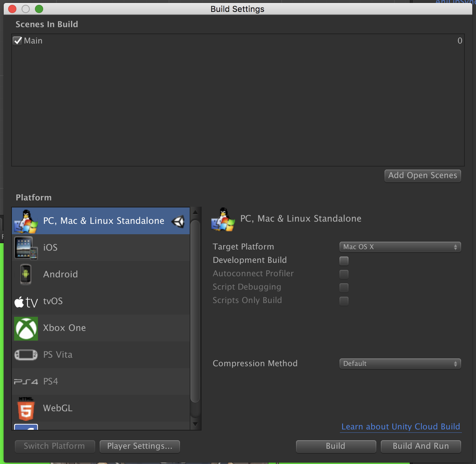Image resolution: width=476 pixels, height=464 pixels.
Task: Click the iOS devices icon
Action: (x=26, y=248)
